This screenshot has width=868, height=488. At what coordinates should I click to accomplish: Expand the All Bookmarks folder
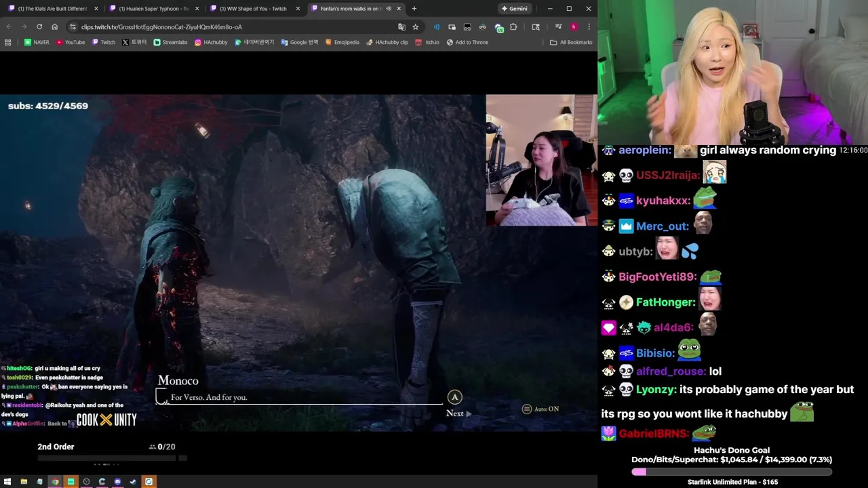(x=571, y=42)
